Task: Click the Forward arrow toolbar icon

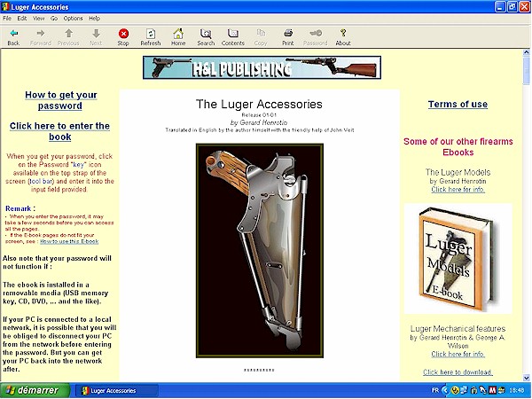Action: [x=41, y=34]
